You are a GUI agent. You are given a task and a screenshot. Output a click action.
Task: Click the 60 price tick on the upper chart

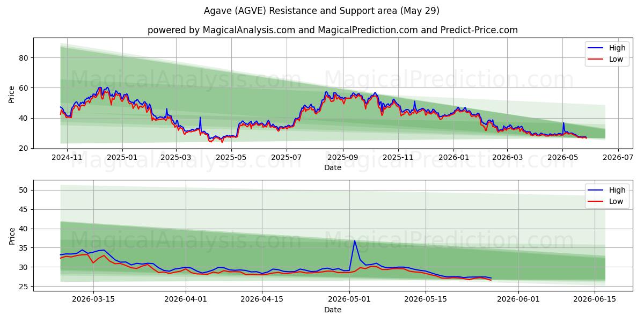click(25, 88)
